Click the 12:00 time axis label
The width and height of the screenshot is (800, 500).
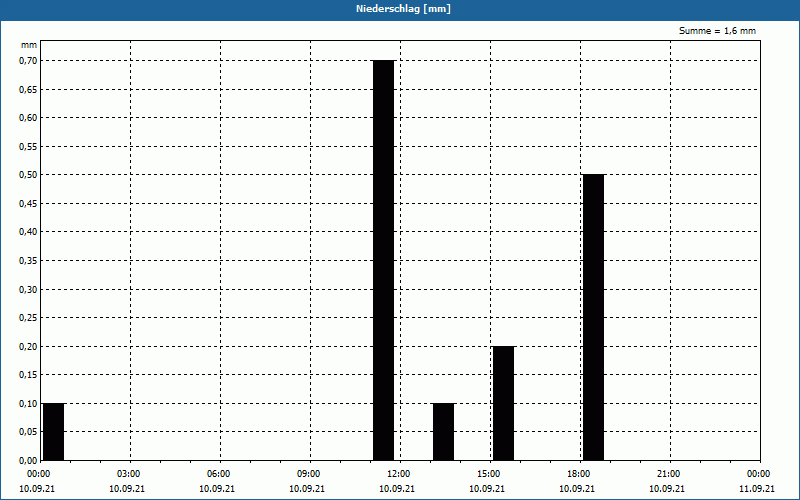click(398, 474)
